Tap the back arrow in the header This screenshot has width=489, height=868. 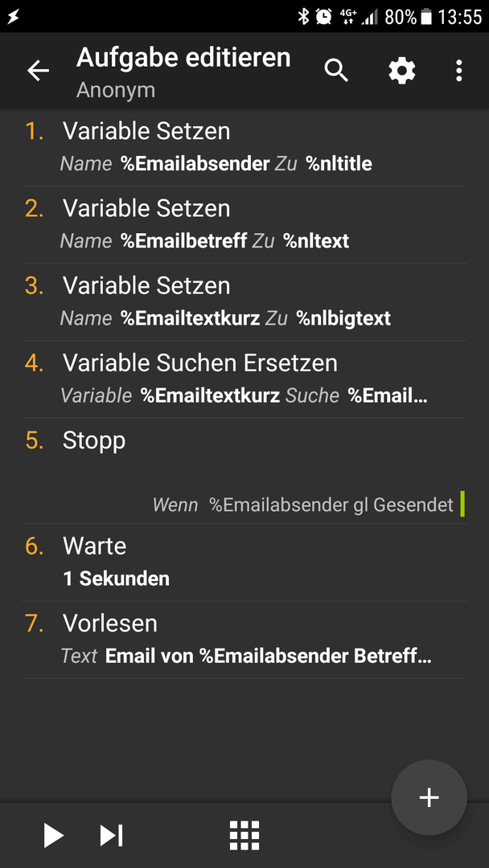(39, 71)
